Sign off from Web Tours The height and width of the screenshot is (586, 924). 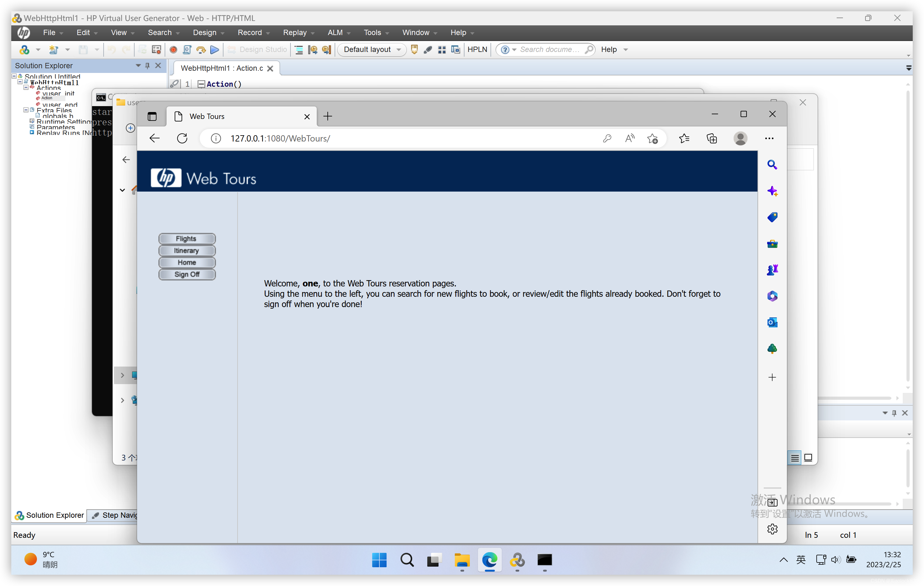tap(187, 274)
